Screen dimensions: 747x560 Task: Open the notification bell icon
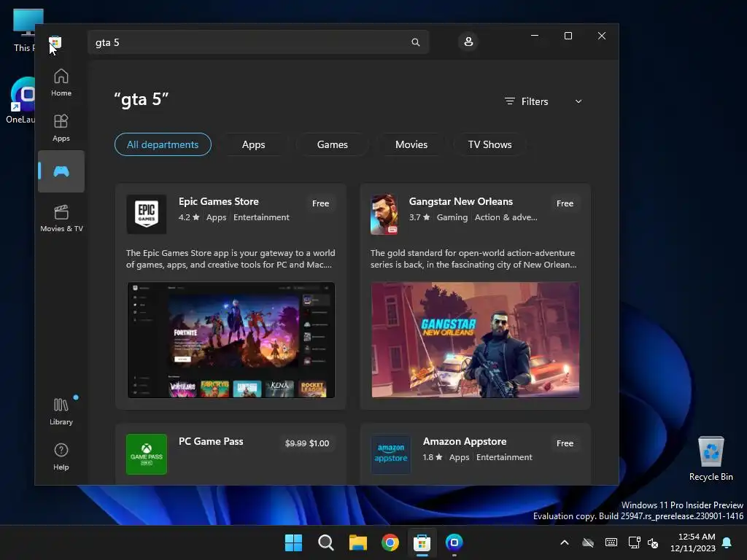(x=727, y=542)
